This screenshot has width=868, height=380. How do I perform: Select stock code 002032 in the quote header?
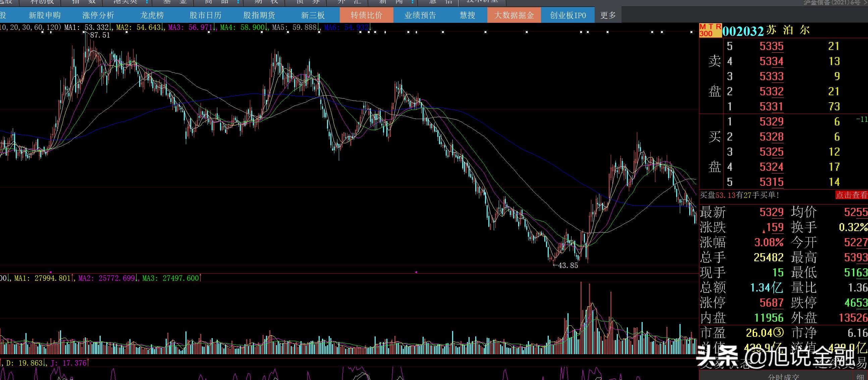[743, 31]
